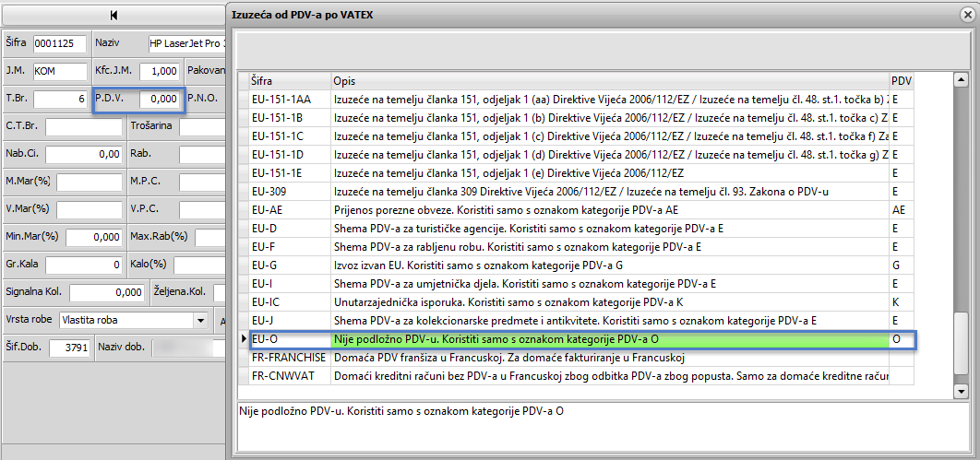The width and height of the screenshot is (980, 460).
Task: Click the scrollbar down arrow in list
Action: click(961, 392)
